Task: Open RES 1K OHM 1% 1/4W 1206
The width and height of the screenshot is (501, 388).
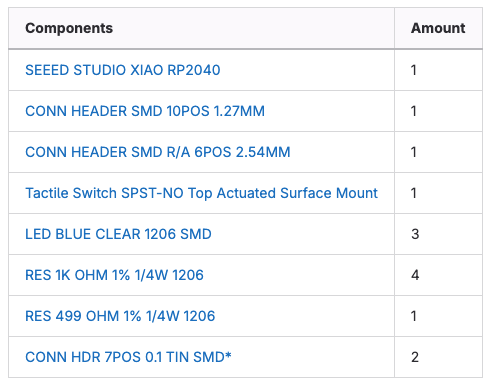Action: [x=114, y=275]
